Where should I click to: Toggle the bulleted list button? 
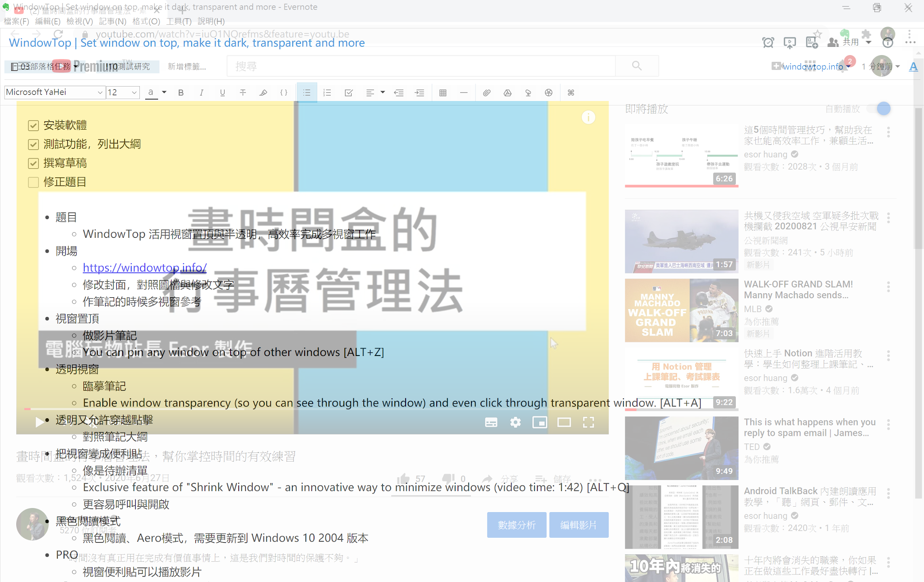[x=307, y=92]
